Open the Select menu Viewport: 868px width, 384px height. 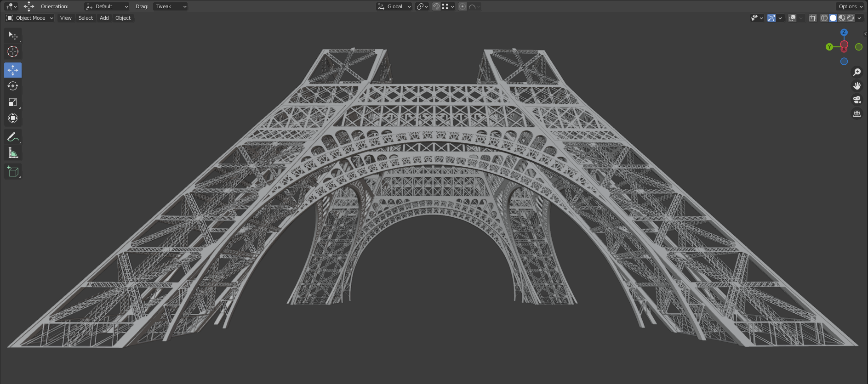coord(86,18)
